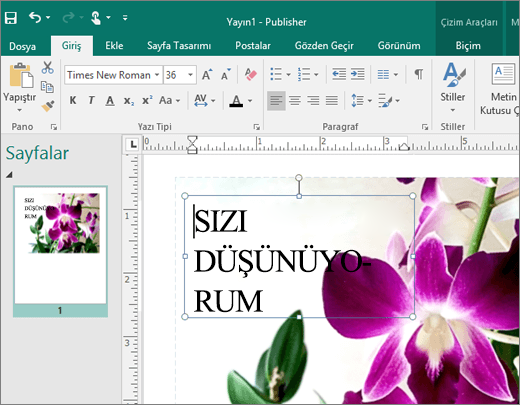Click the Save icon in title bar
520x405 pixels.
11,18
